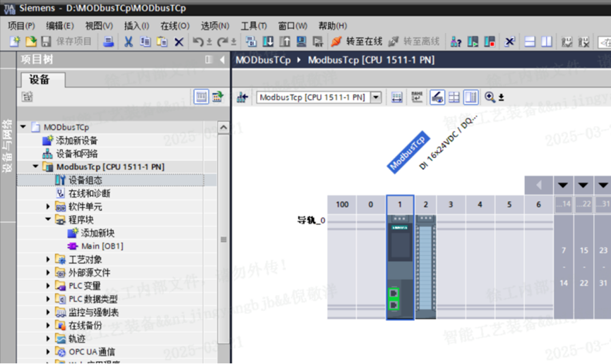Screen dimensions: 611x364
Task: Click the Start simulation icon
Action: pyautogui.click(x=301, y=41)
